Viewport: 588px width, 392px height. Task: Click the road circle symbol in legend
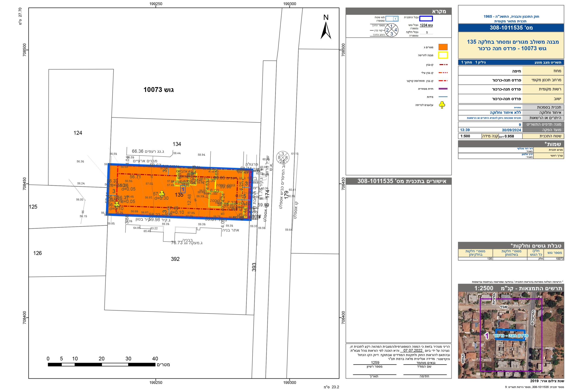coord(391,30)
